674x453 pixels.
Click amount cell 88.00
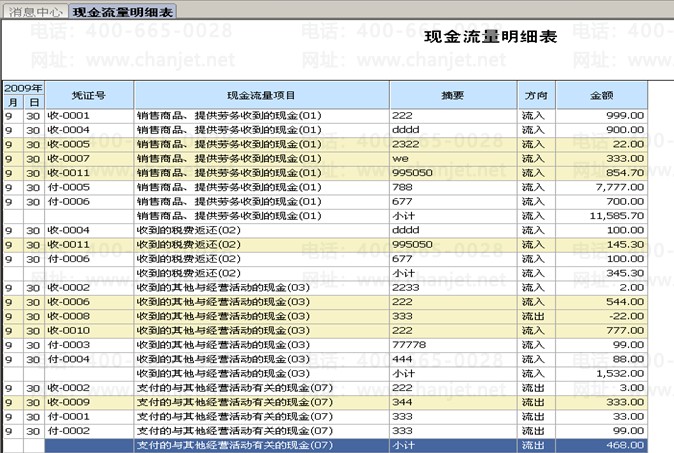point(601,359)
